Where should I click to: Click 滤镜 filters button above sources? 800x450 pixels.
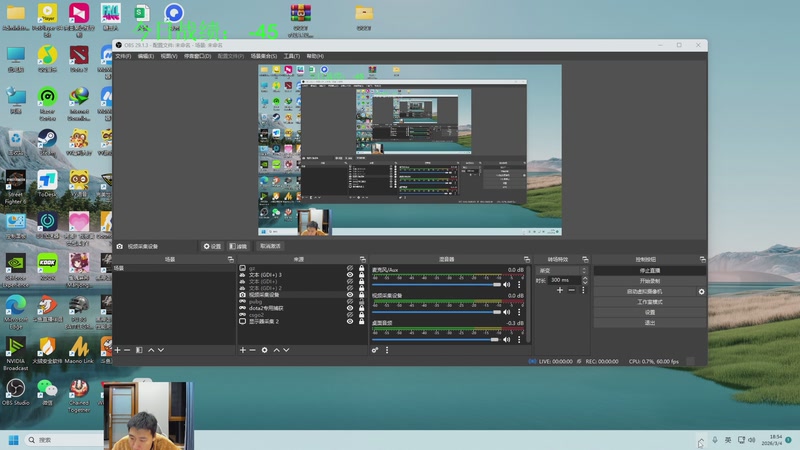point(238,246)
